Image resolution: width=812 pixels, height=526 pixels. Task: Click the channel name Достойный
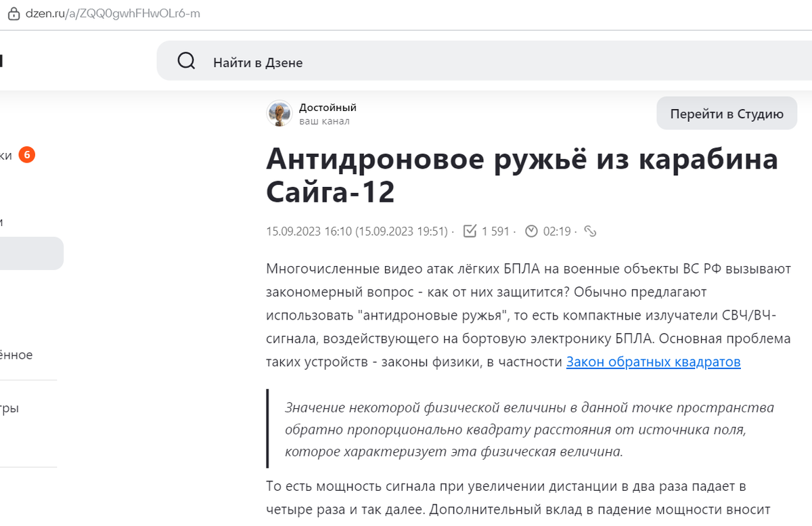tap(328, 107)
